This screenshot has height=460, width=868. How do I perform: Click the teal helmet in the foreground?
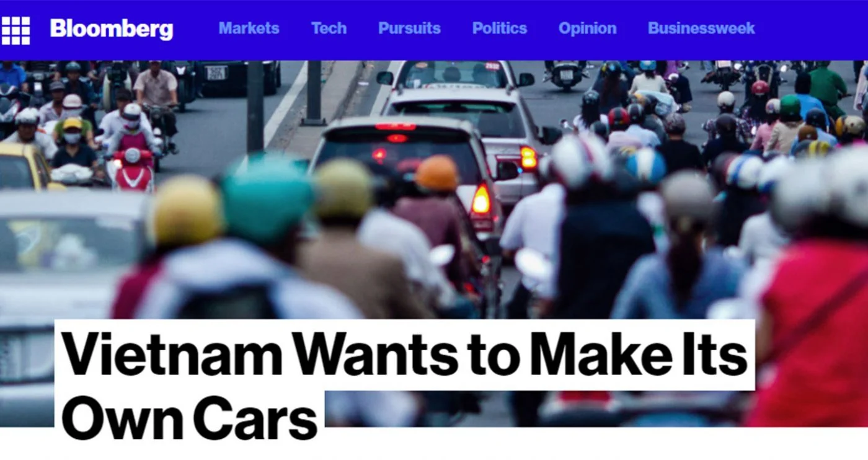click(268, 196)
